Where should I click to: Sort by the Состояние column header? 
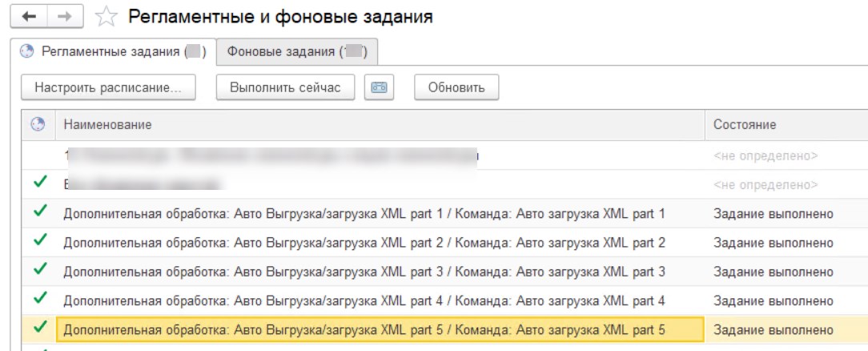pos(786,124)
